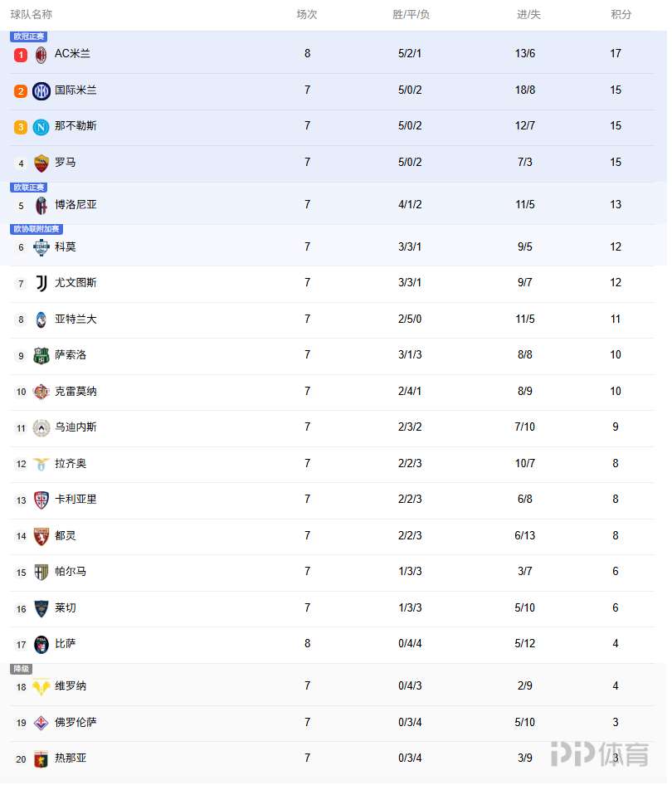
Task: Click the 胜/平/负 column header
Action: pyautogui.click(x=411, y=14)
